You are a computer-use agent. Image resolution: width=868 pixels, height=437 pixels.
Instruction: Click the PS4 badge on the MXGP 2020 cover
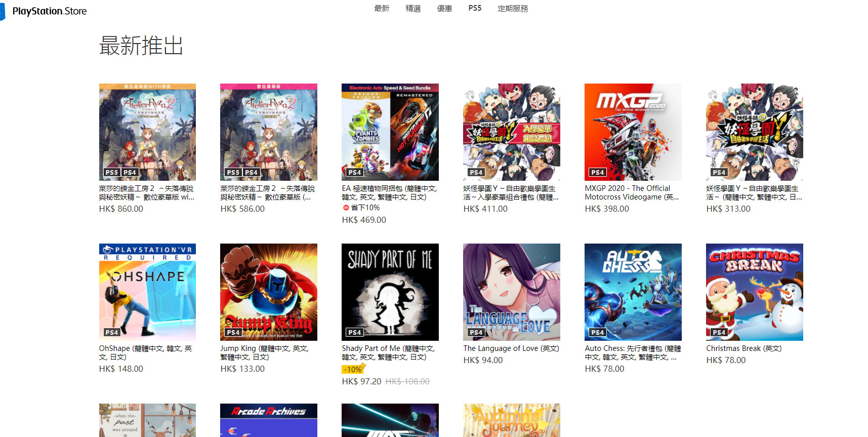(x=598, y=172)
